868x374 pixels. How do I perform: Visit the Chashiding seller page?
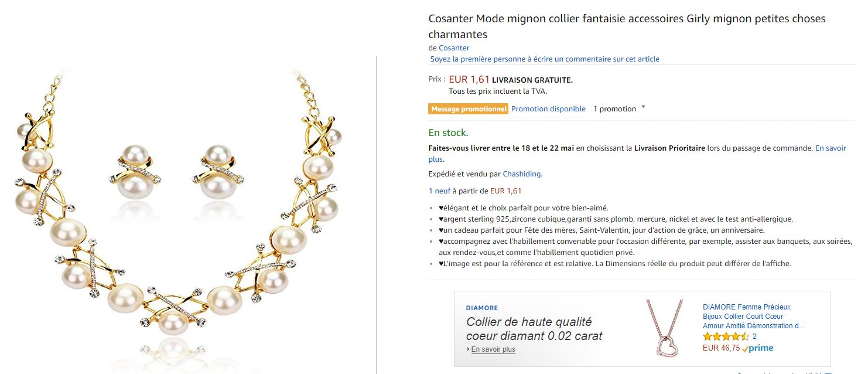pyautogui.click(x=522, y=174)
